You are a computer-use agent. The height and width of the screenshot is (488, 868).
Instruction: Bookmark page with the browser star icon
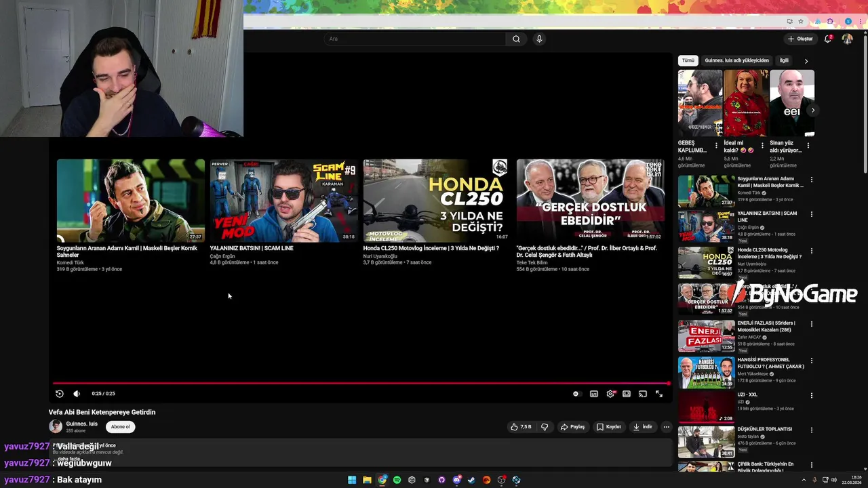(x=801, y=21)
